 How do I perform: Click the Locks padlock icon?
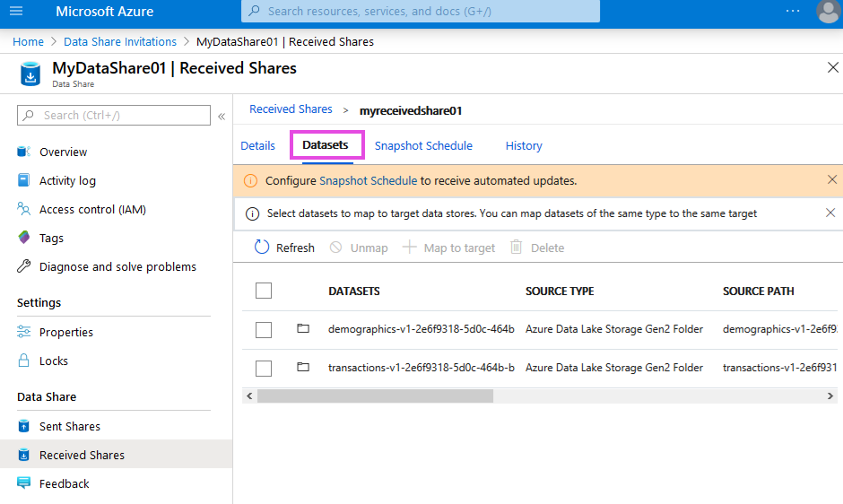coord(23,361)
